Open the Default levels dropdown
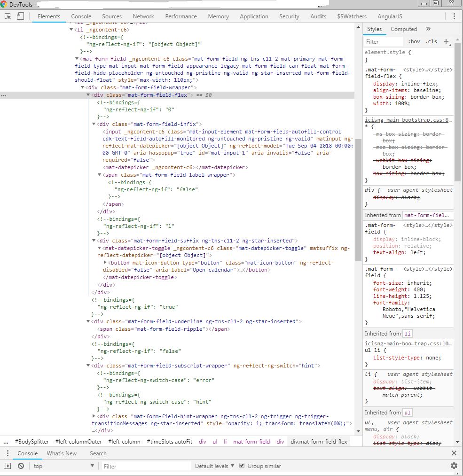This screenshot has width=463, height=476. point(214,465)
